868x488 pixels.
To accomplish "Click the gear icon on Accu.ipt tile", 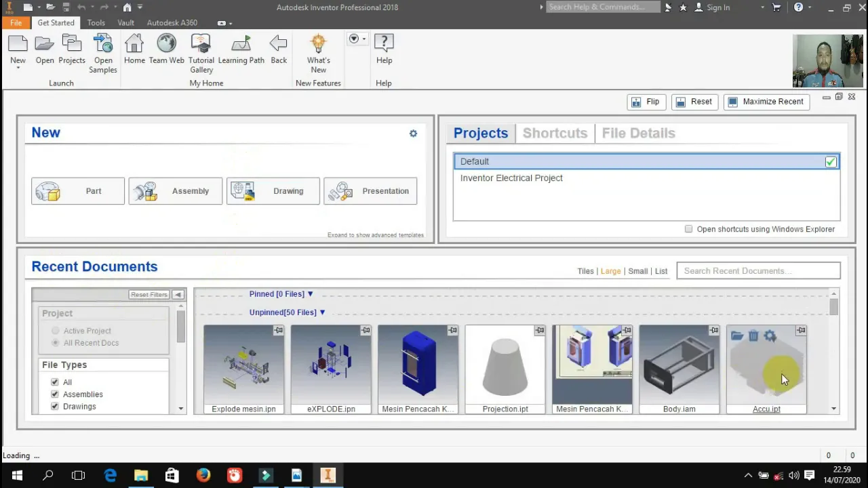I will click(770, 335).
